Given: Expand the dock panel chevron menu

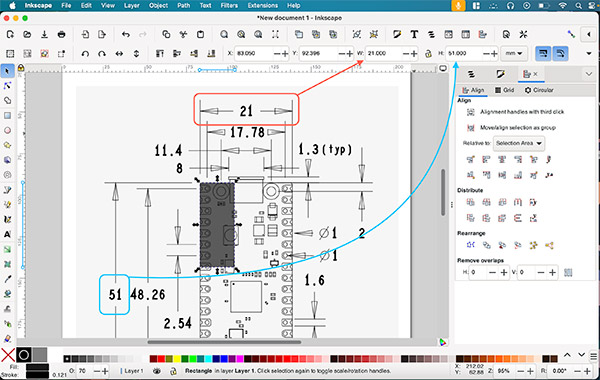Looking at the screenshot, I should coord(589,74).
